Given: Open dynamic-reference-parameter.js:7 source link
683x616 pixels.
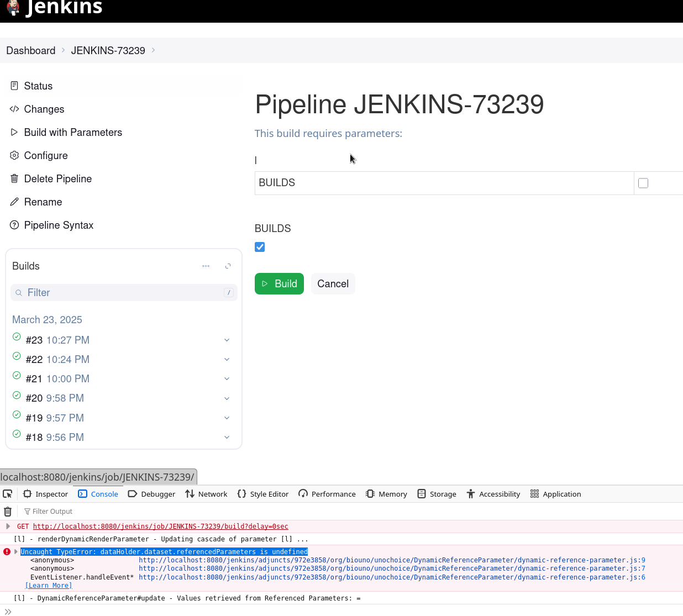Looking at the screenshot, I should (392, 568).
